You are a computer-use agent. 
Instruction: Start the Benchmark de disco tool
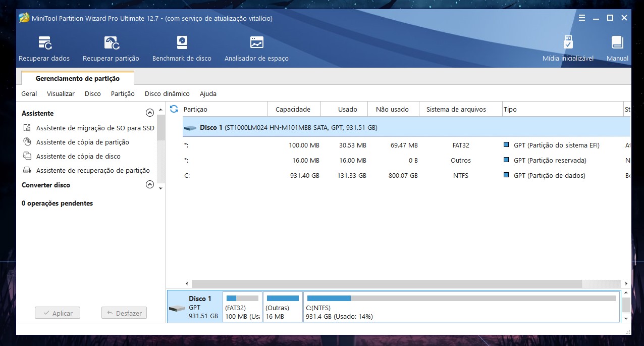coord(182,49)
